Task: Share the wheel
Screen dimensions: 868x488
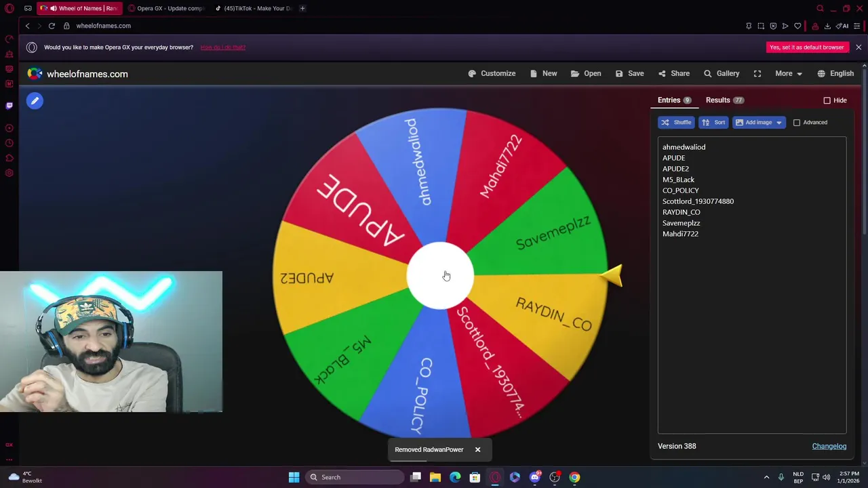Action: point(673,73)
